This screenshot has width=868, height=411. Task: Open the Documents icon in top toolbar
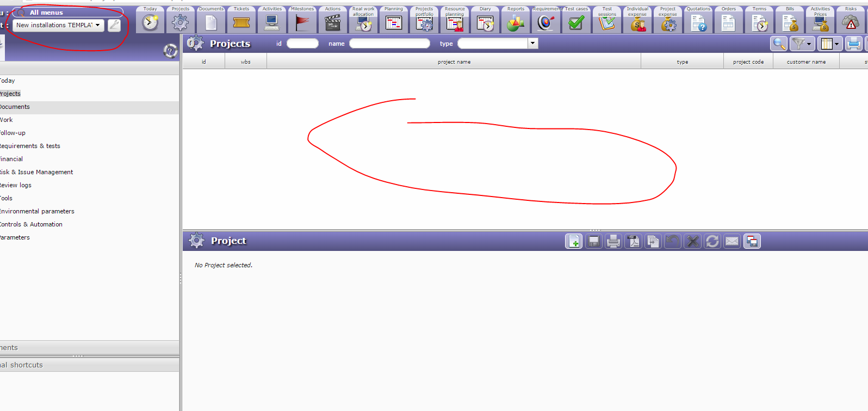[x=211, y=22]
